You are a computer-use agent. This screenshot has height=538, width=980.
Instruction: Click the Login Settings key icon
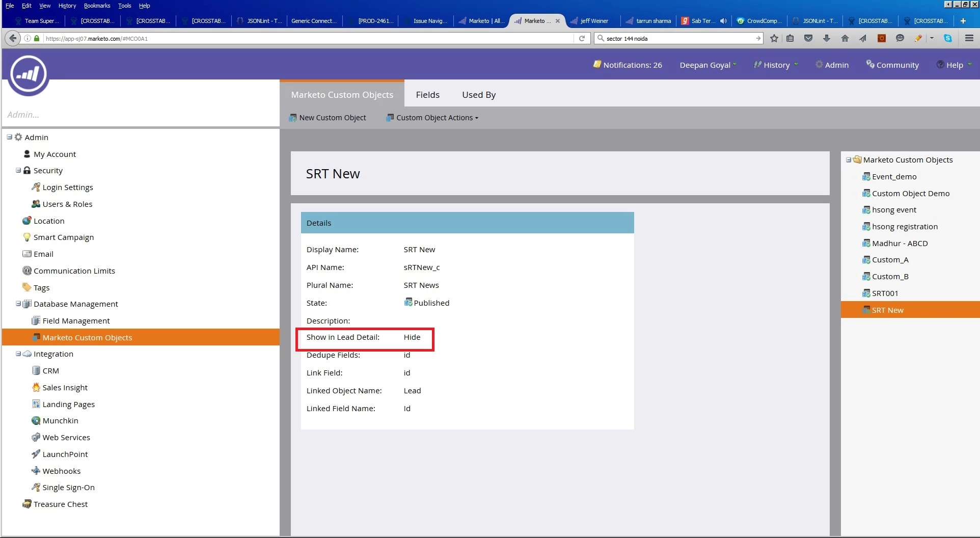36,187
